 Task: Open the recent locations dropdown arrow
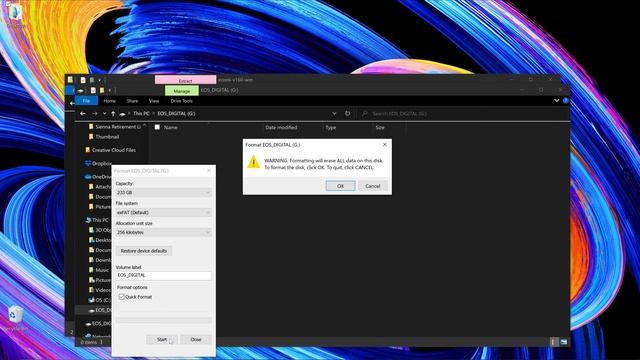point(104,113)
